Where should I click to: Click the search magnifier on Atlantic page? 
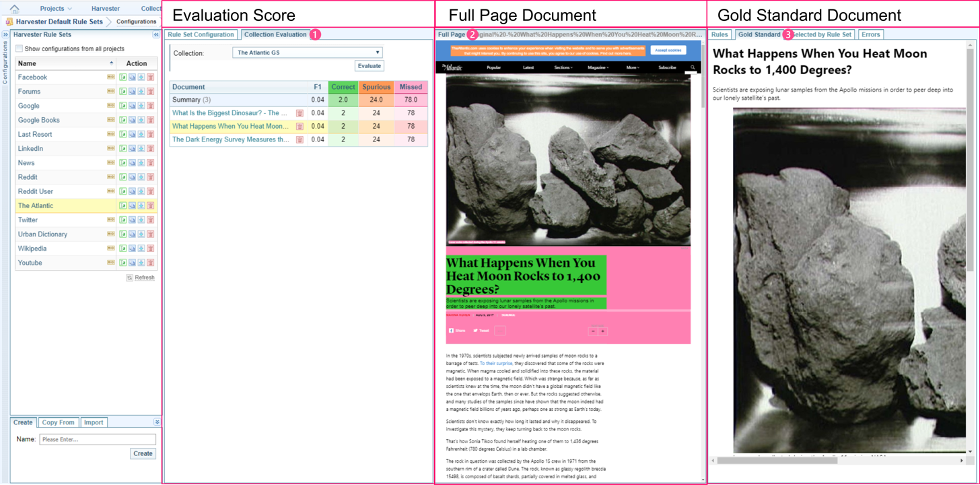pos(693,67)
